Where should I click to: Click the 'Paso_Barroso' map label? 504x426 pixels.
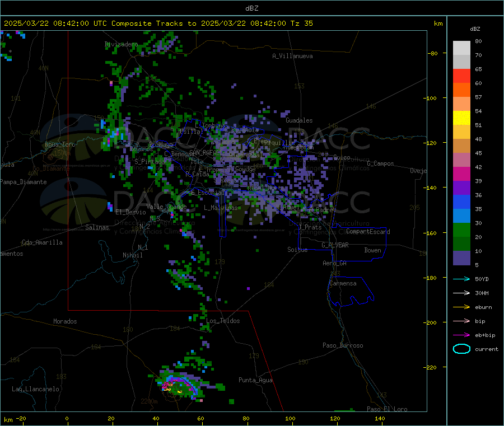tap(343, 345)
